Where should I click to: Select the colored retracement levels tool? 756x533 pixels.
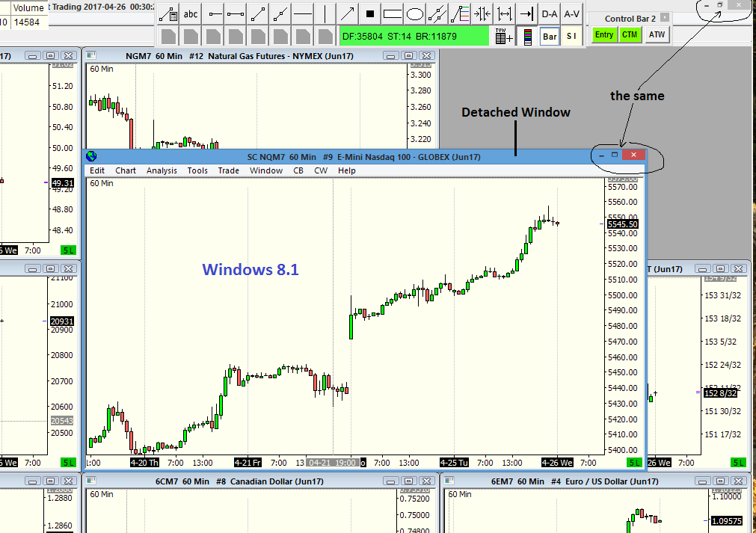coord(459,14)
